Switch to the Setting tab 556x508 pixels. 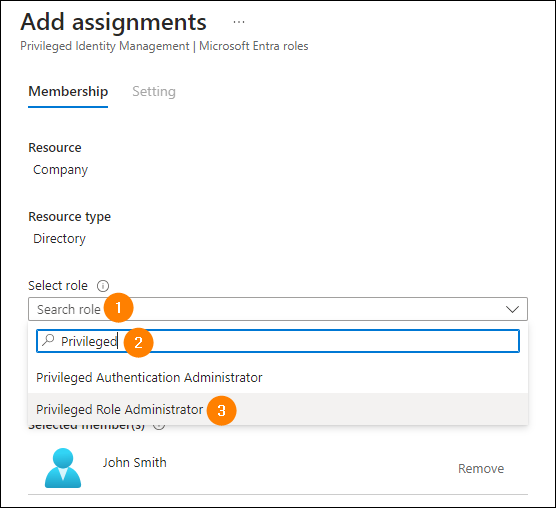point(154,92)
